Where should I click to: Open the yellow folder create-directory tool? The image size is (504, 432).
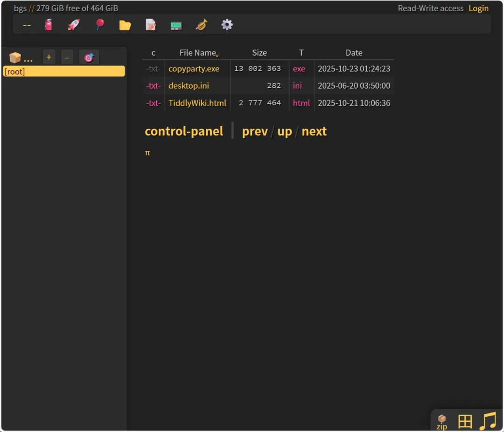click(x=125, y=25)
